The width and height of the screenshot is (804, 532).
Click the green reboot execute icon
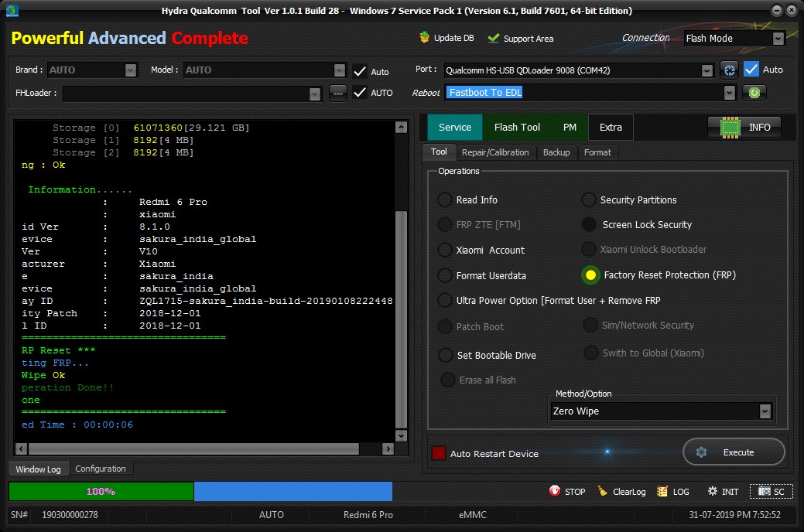pyautogui.click(x=754, y=93)
